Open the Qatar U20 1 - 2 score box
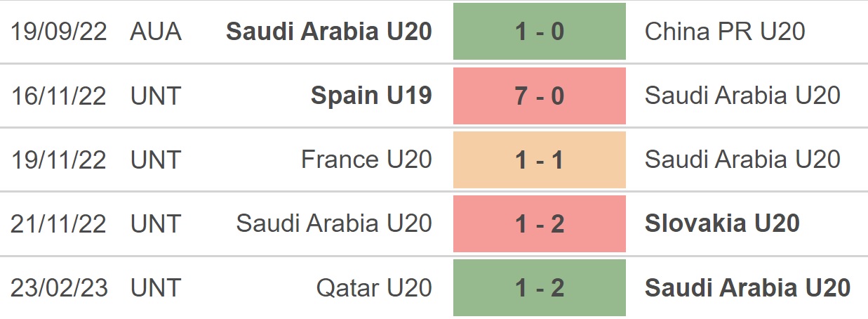 (x=539, y=287)
